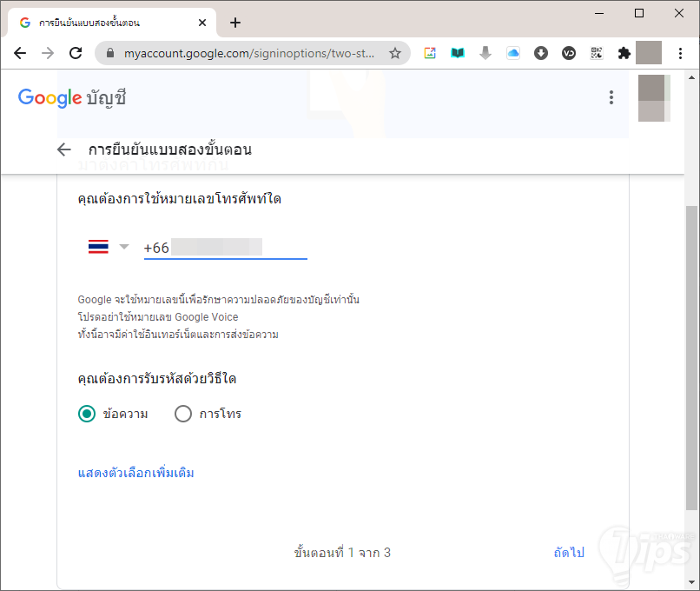
Task: Click the back arrow beside การยืนยันแบบสองขั้นตอน
Action: (x=64, y=149)
